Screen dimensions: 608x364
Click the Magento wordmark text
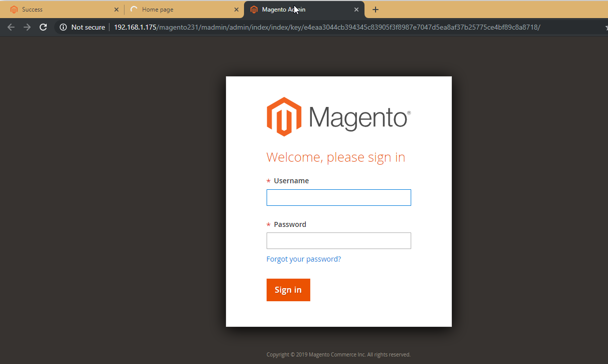[357, 118]
